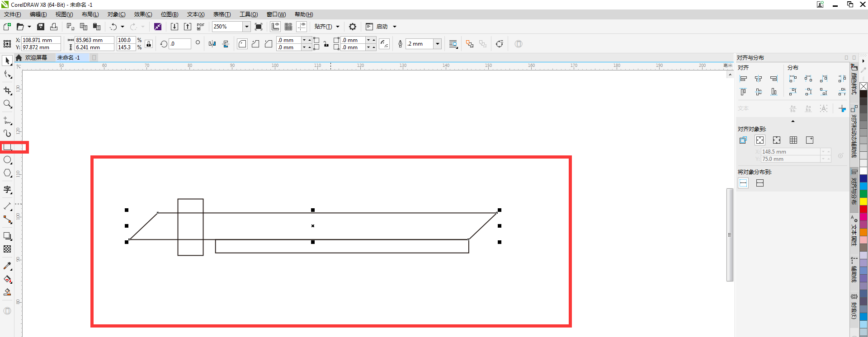Choose the Text tool (字)
Viewport: 868px width, 337px height.
pyautogui.click(x=8, y=190)
